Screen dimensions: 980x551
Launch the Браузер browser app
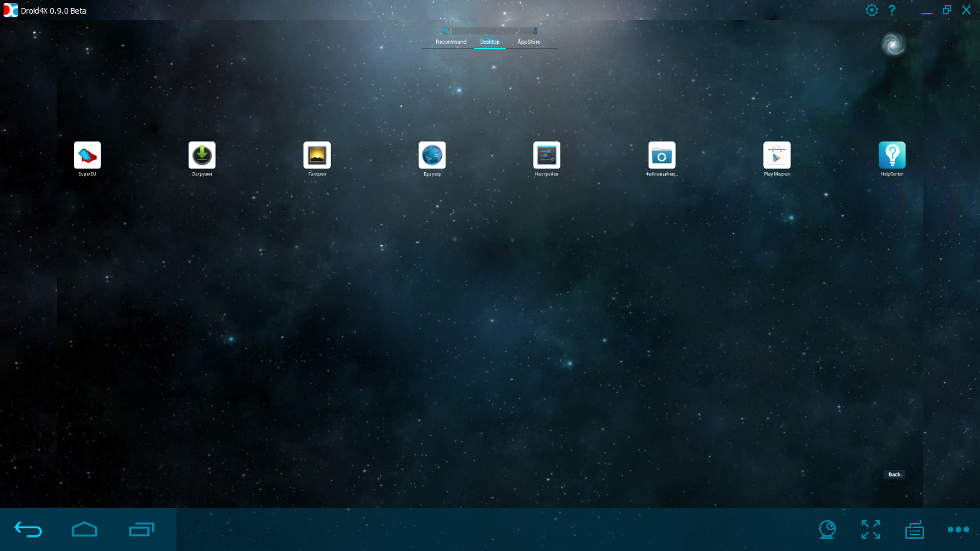[x=432, y=155]
